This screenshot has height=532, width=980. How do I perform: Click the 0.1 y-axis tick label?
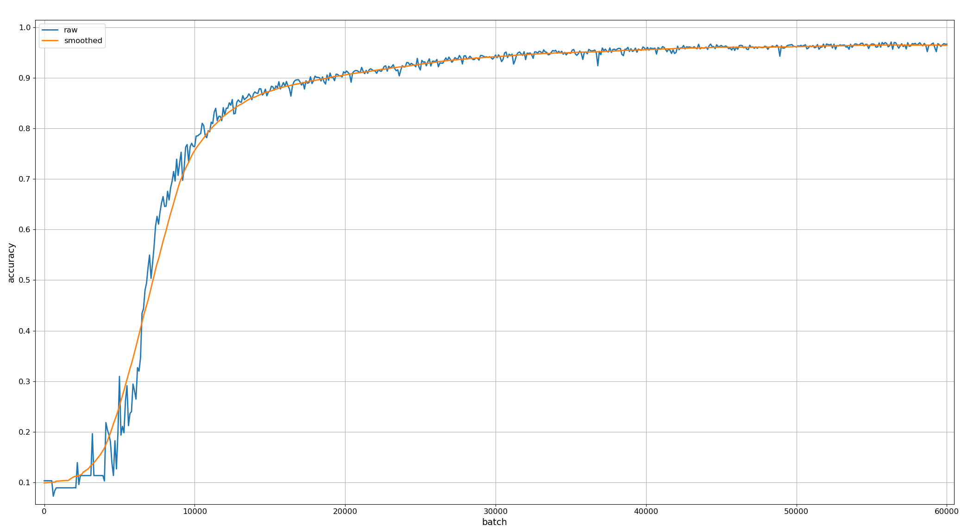25,482
